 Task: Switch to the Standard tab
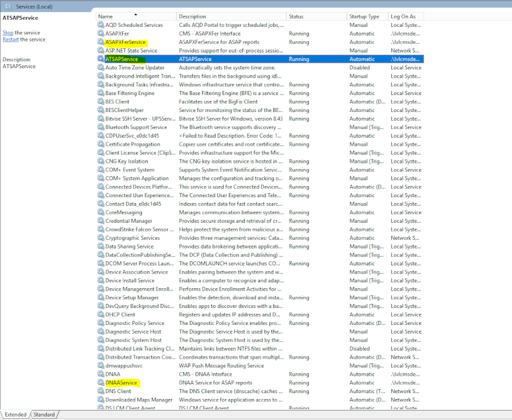(44, 414)
